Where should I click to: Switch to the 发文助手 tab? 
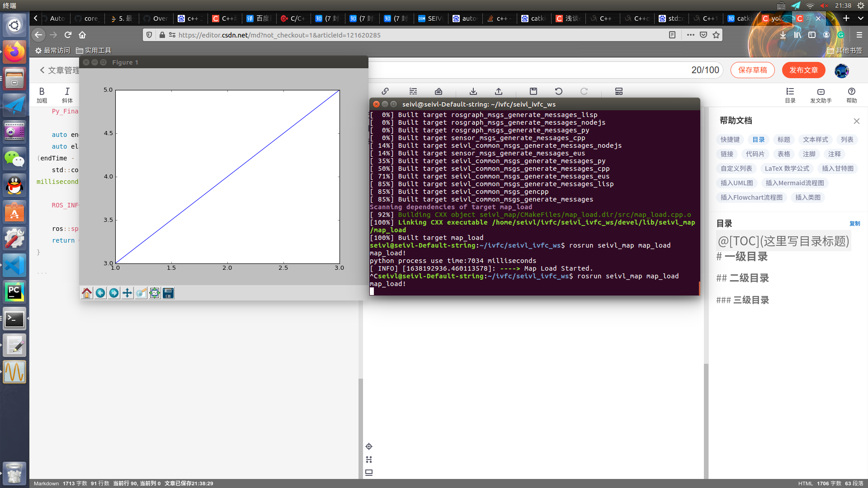[821, 96]
